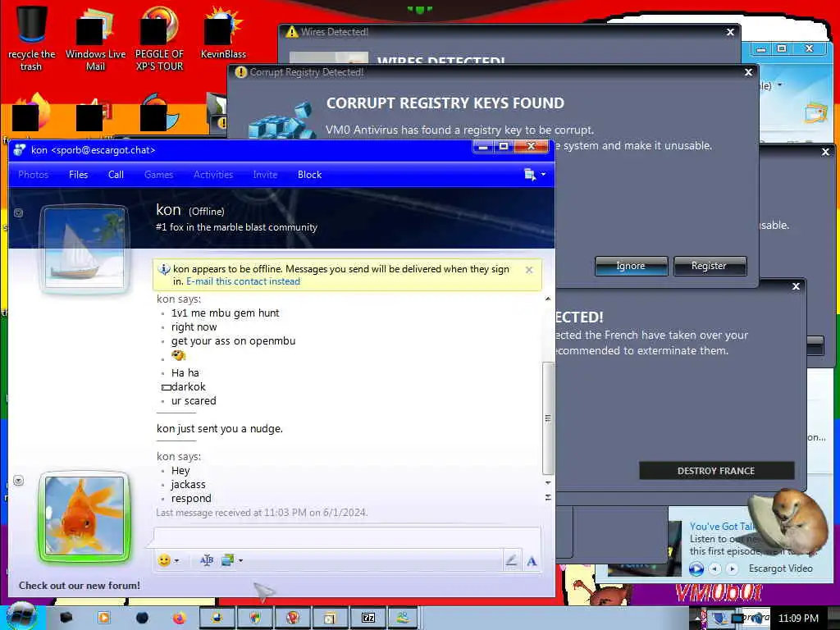
Task: Close the French detected dialog
Action: pos(796,286)
